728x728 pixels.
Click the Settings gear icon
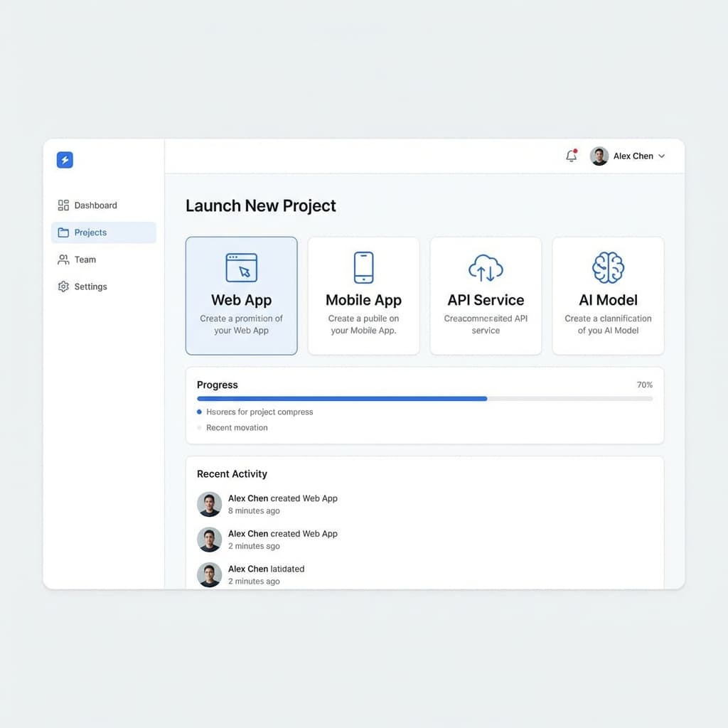tap(63, 287)
